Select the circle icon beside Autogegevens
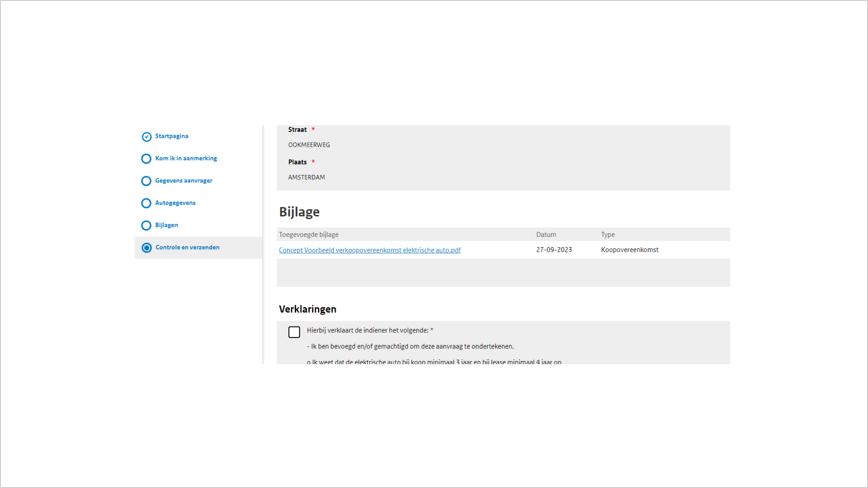The image size is (868, 488). (x=146, y=203)
